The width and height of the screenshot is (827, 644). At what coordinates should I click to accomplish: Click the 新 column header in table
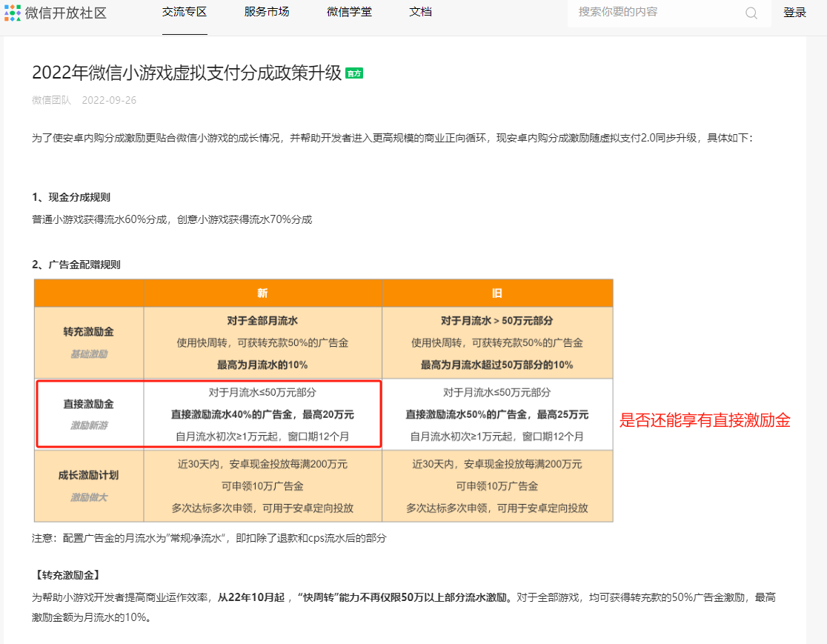[262, 293]
